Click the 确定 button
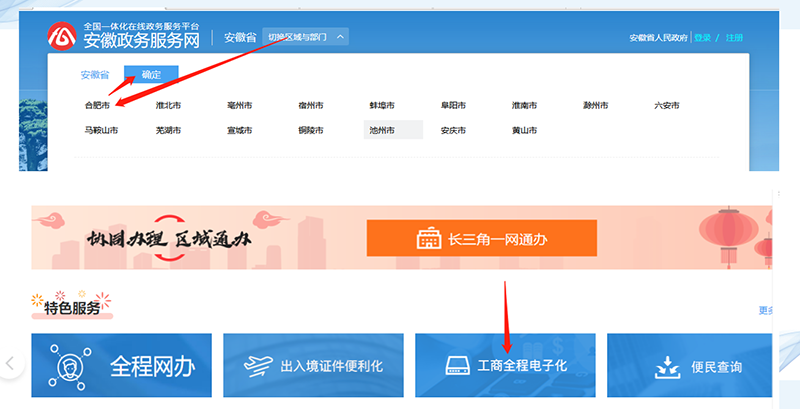Image resolution: width=800 pixels, height=409 pixels. point(151,74)
